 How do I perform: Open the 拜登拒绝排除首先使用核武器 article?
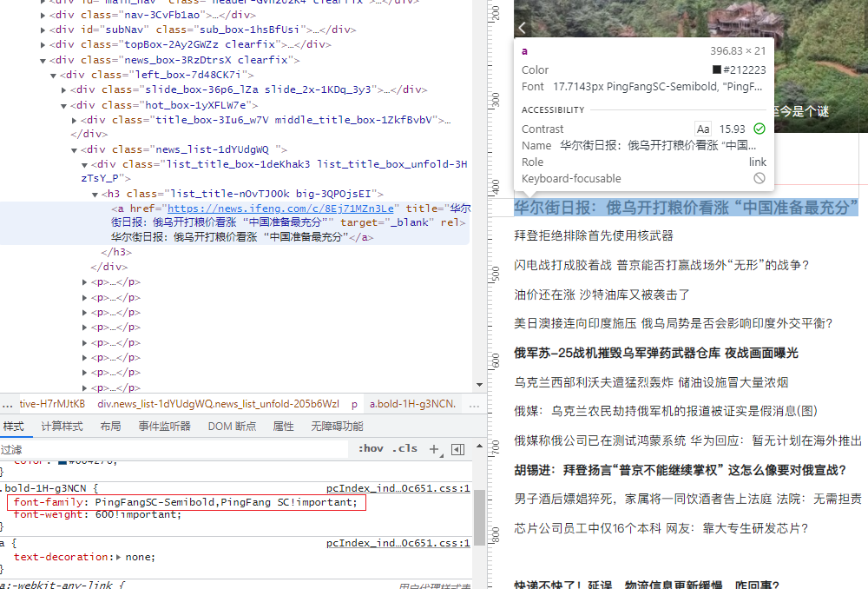594,235
